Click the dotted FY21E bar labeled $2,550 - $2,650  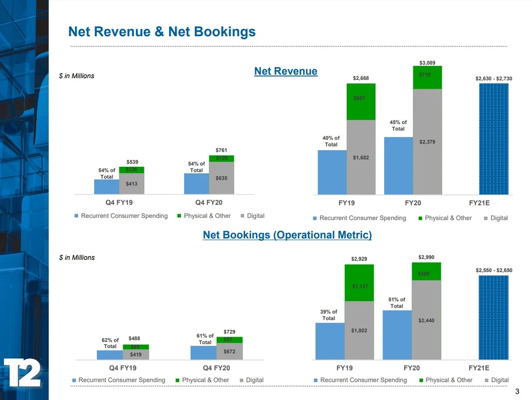point(493,317)
